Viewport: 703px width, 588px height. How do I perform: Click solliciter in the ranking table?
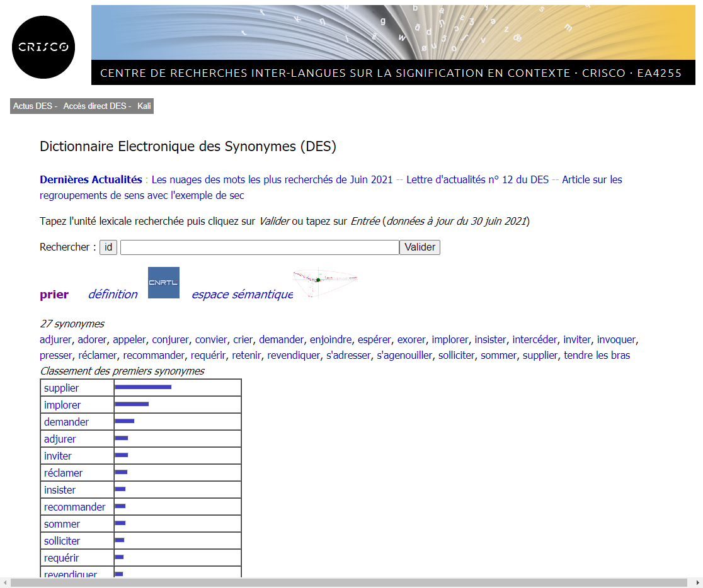click(62, 541)
